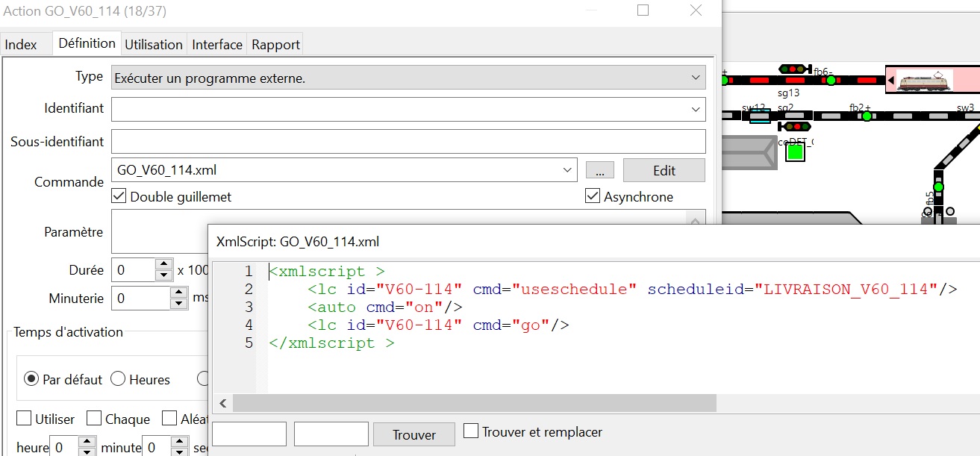
Task: Increase the Minuterie value with the up arrow
Action: click(x=178, y=293)
